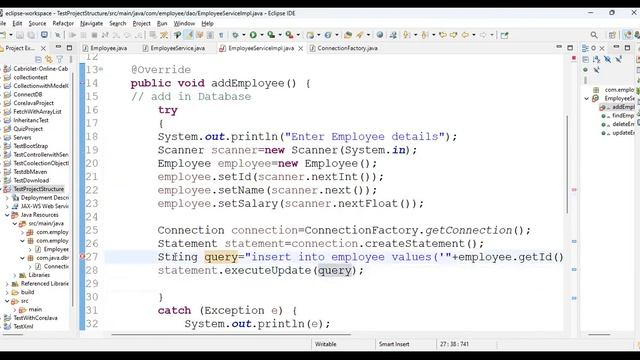
Task: Click the Save All toolbar icon
Action: click(x=31, y=35)
